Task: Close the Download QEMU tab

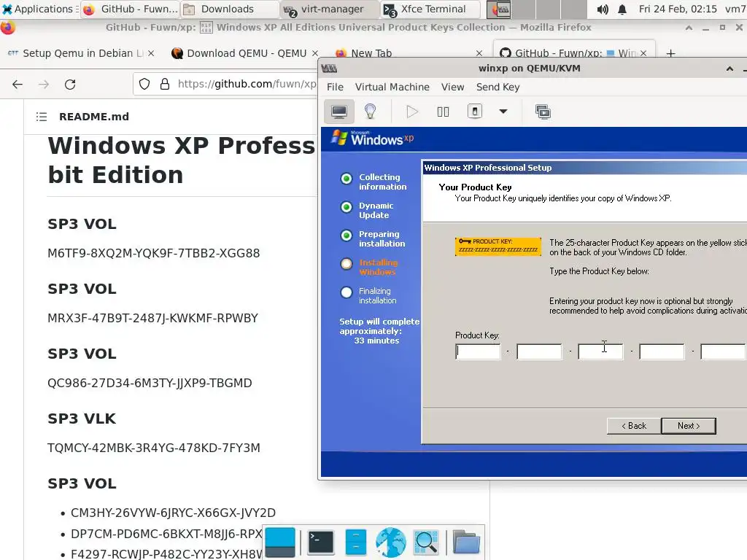Action: (315, 53)
